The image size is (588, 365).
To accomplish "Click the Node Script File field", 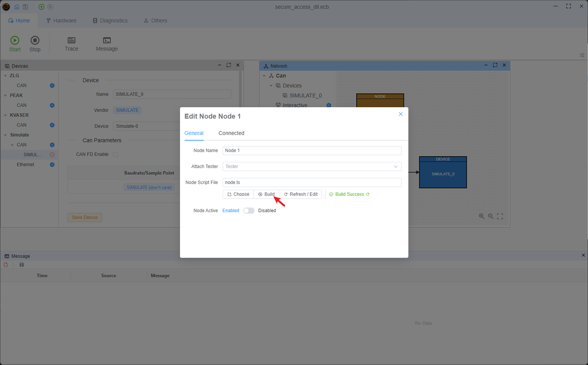I will tap(312, 182).
